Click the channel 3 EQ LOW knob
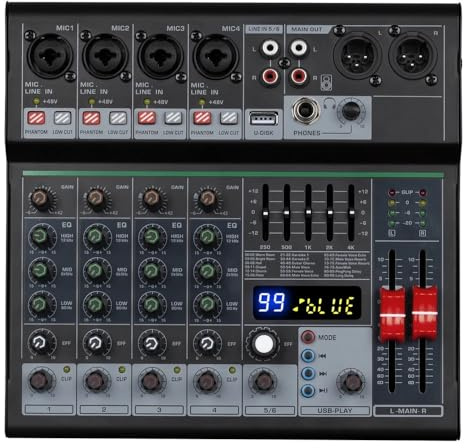This screenshot has height=448, width=464. [151, 304]
